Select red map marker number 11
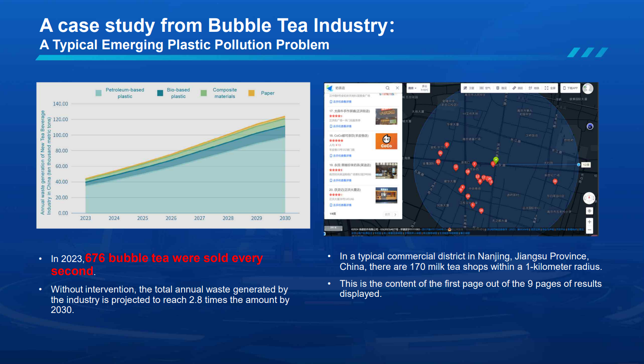The width and height of the screenshot is (644, 364). pyautogui.click(x=438, y=162)
